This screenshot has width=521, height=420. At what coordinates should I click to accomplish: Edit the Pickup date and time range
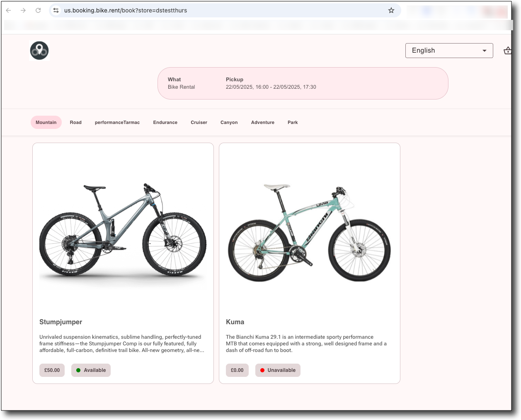pyautogui.click(x=271, y=83)
